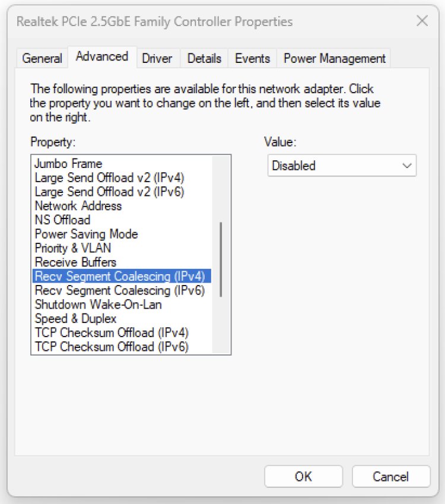Confirm changes with OK button
The image size is (445, 504).
click(303, 476)
